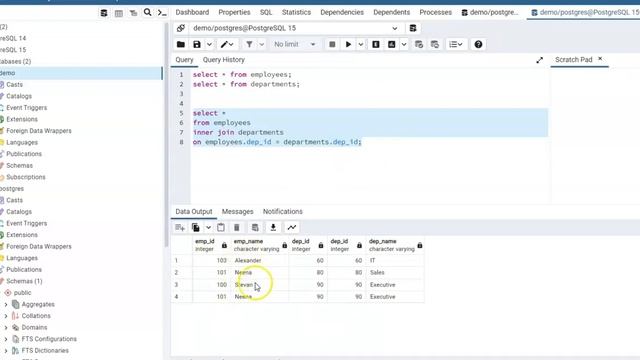The width and height of the screenshot is (640, 360).
Task: Click the Query Tool database icon in browser toolbar
Action: [104, 13]
